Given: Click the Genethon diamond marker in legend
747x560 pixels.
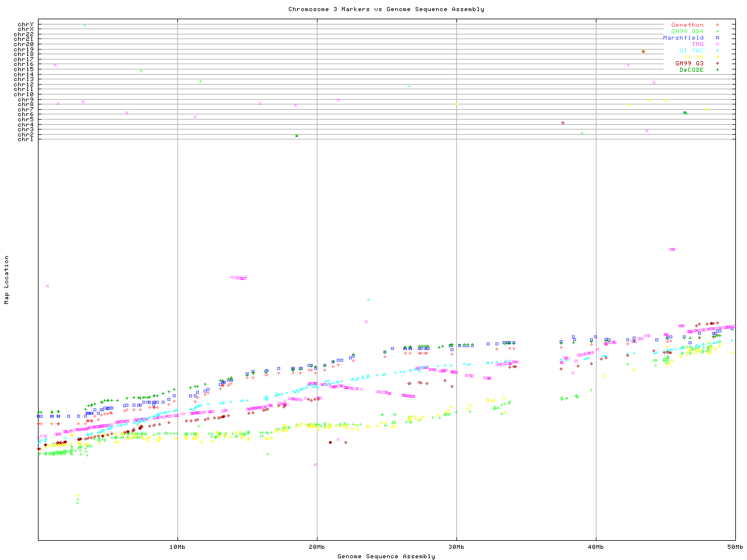Looking at the screenshot, I should click(x=717, y=25).
